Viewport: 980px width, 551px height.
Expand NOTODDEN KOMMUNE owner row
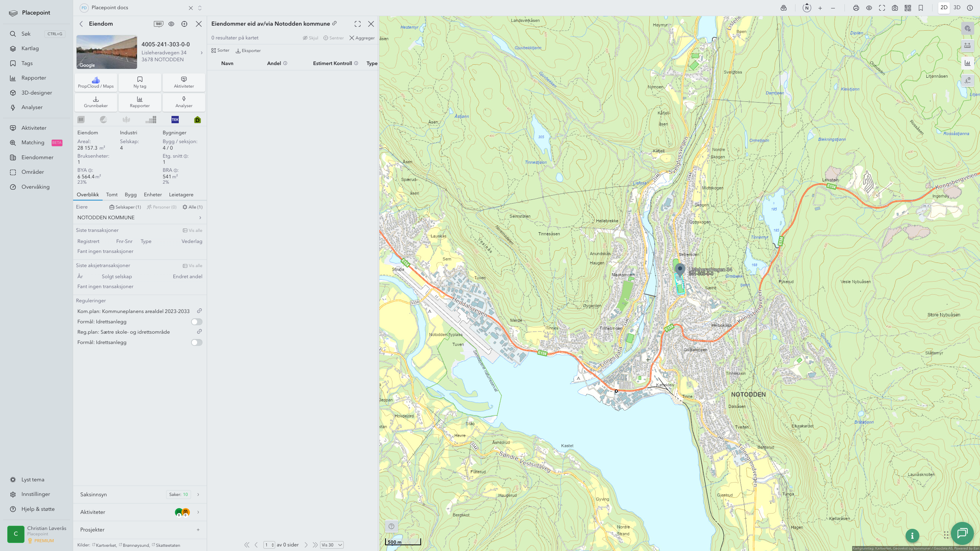(140, 217)
